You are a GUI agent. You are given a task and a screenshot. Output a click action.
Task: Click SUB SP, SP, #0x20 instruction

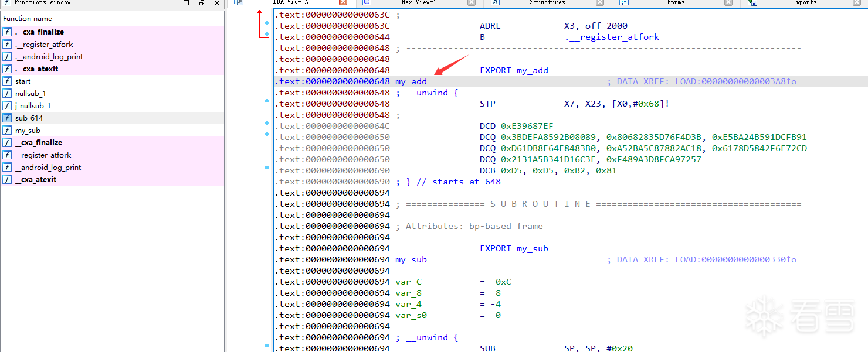556,348
